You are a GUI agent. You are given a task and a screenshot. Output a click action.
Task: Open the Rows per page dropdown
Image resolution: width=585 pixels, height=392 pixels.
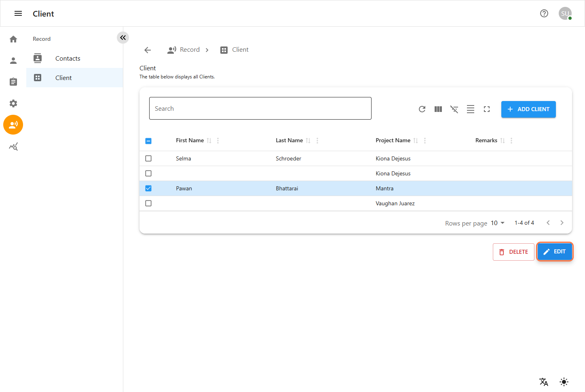coord(498,223)
